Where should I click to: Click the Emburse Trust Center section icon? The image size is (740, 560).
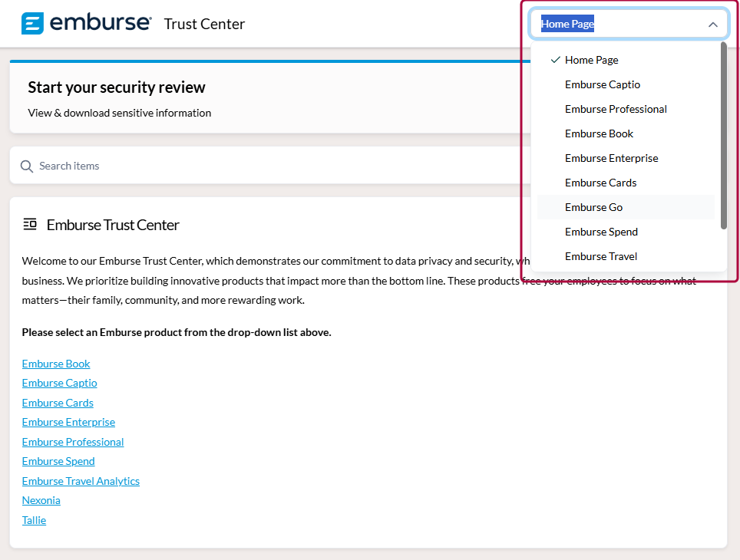[x=30, y=224]
